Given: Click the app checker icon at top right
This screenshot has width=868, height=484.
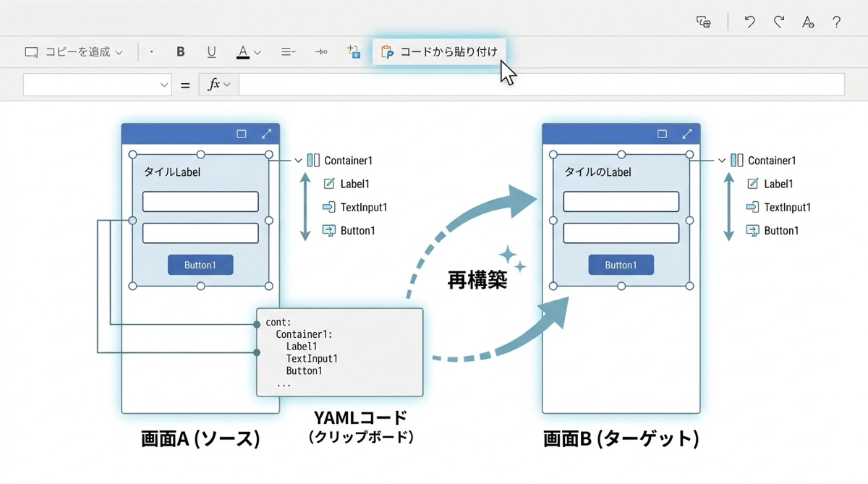Looking at the screenshot, I should 703,22.
